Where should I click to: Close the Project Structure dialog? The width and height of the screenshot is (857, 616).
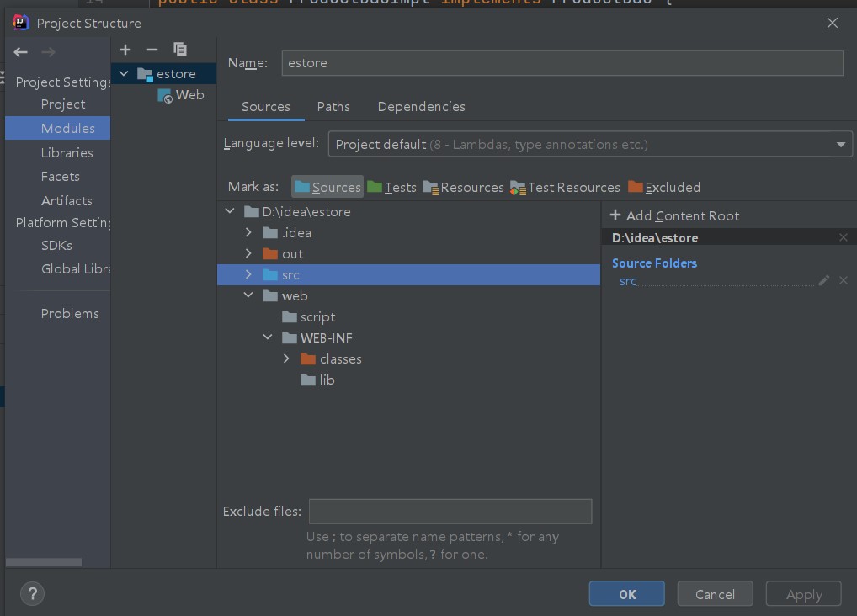point(833,23)
